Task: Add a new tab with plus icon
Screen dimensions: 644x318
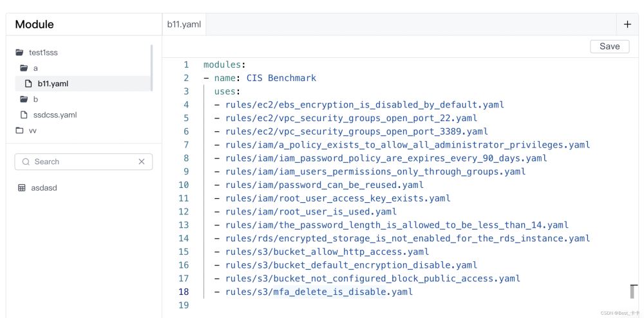Action: (x=627, y=24)
